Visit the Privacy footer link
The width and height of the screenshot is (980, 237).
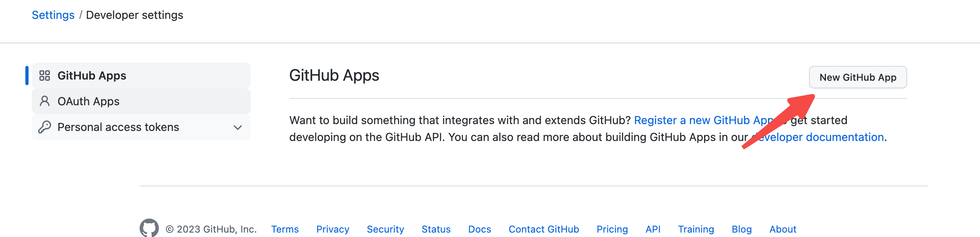point(333,229)
